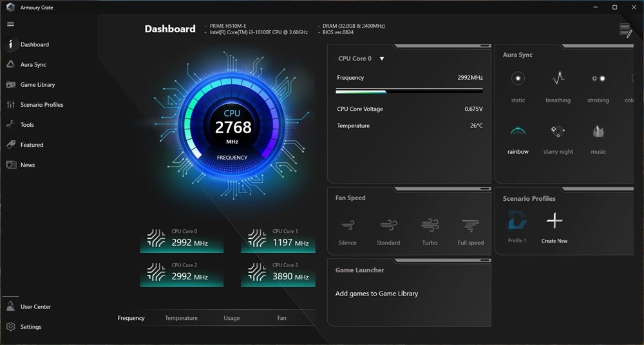Click the 0.675V CPU Core Voltage value
Image resolution: width=644 pixels, height=345 pixels.
[x=473, y=109]
